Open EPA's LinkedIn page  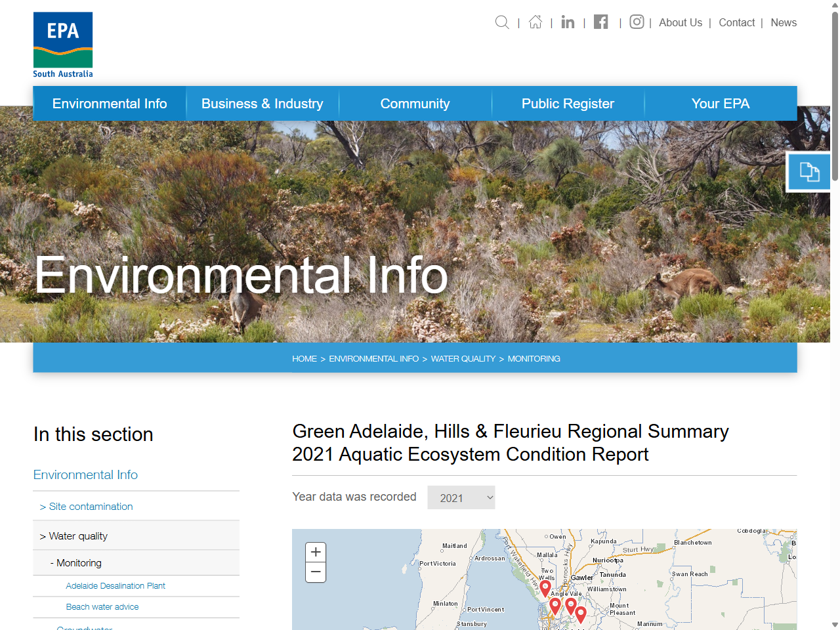click(x=567, y=22)
